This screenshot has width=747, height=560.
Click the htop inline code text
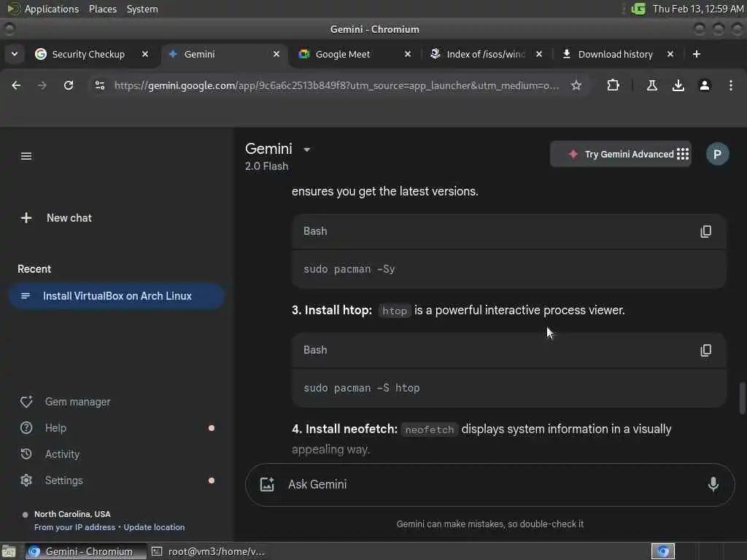tap(395, 311)
